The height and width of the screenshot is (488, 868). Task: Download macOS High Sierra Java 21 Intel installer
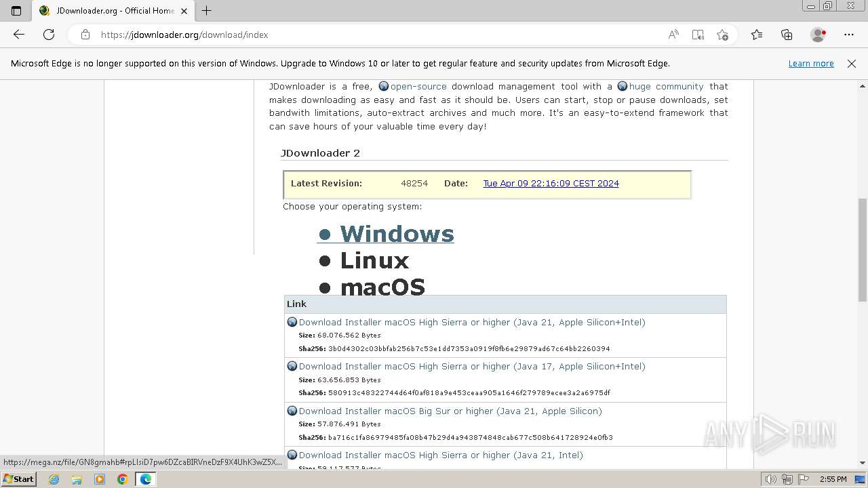[441, 455]
